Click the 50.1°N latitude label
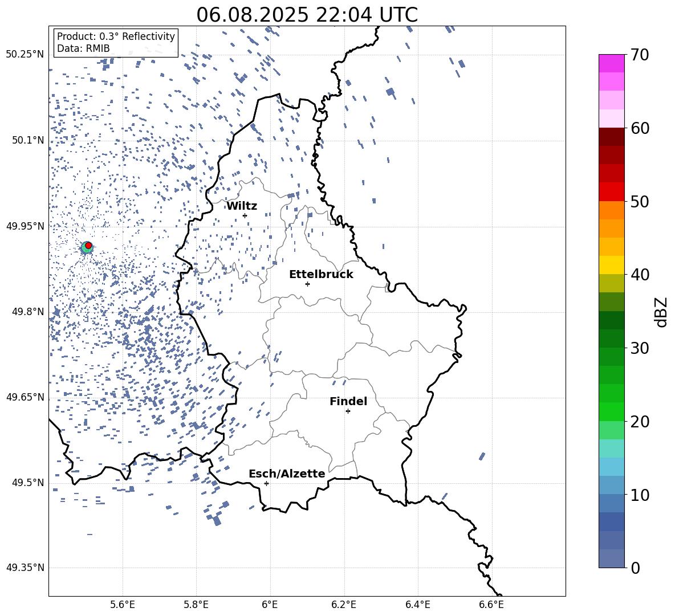 pos(28,140)
